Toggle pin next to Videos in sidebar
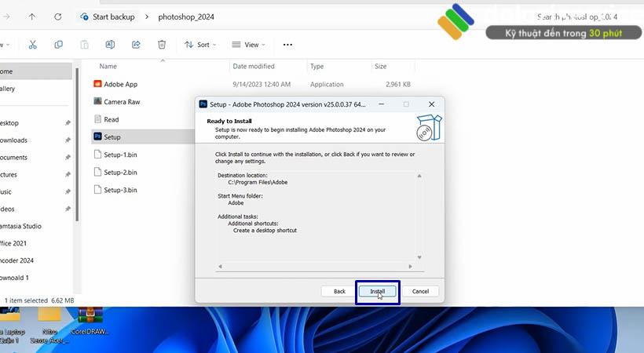 pyautogui.click(x=68, y=209)
